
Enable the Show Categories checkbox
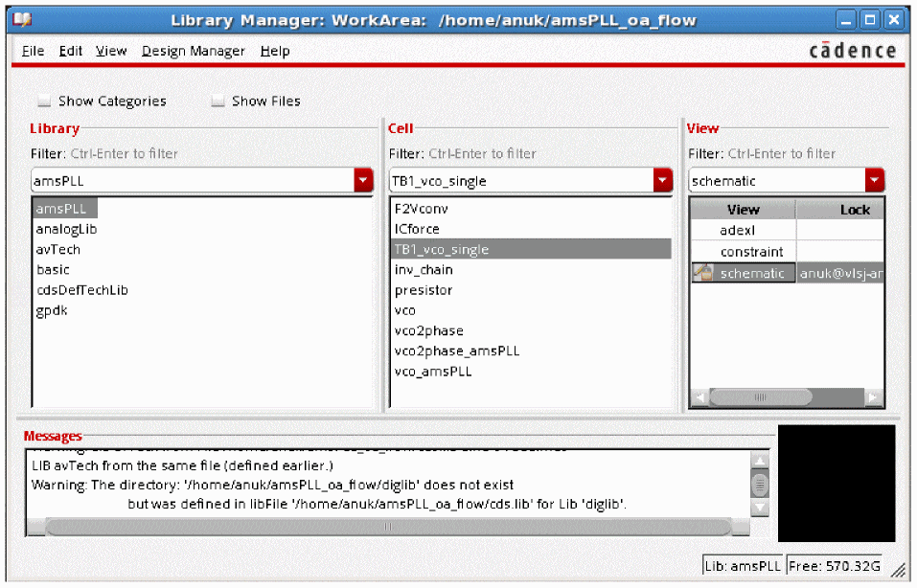[44, 102]
